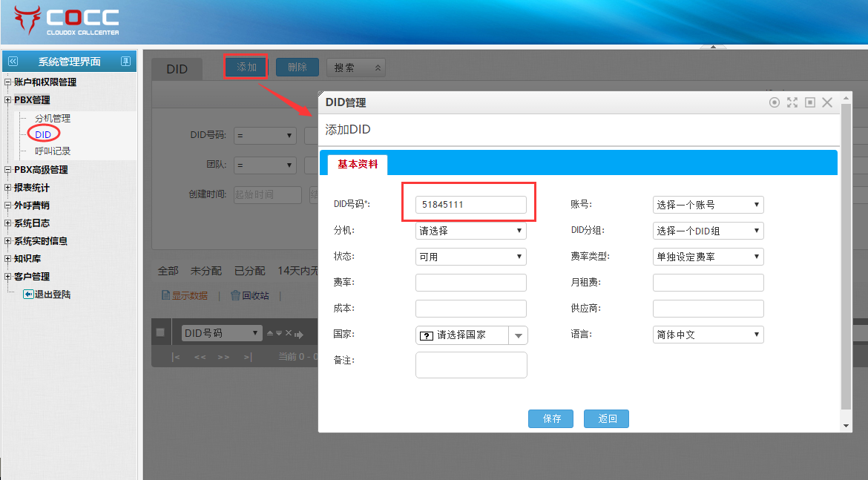Collapse the sidebar with double-arrow icon
The height and width of the screenshot is (480, 868).
(x=13, y=62)
